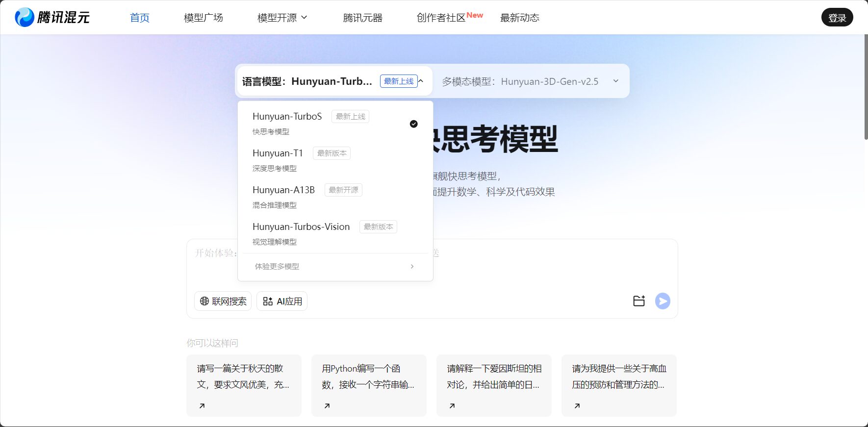The width and height of the screenshot is (868, 427).
Task: Choose Hunyuan-Turbos-Vision model
Action: coord(335,234)
